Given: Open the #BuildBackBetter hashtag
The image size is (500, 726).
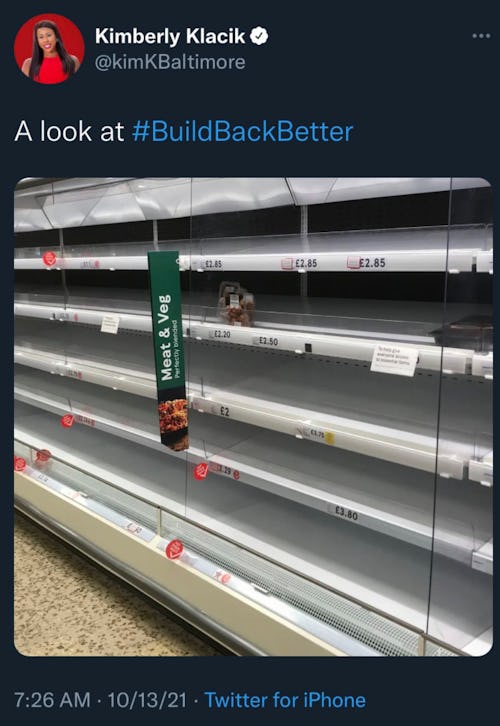Looking at the screenshot, I should pyautogui.click(x=243, y=131).
